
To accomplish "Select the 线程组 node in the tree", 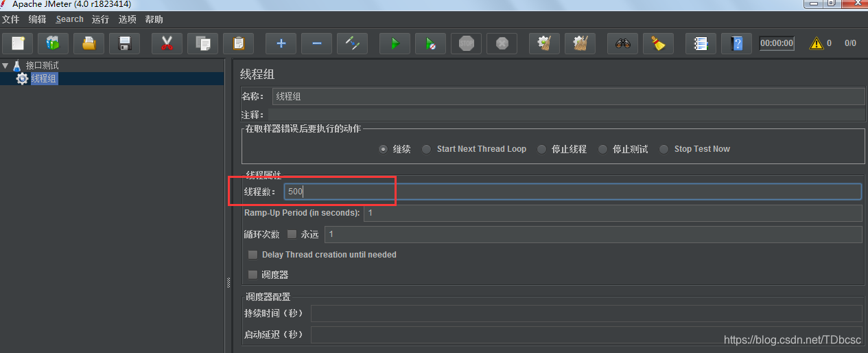I will pyautogui.click(x=44, y=79).
